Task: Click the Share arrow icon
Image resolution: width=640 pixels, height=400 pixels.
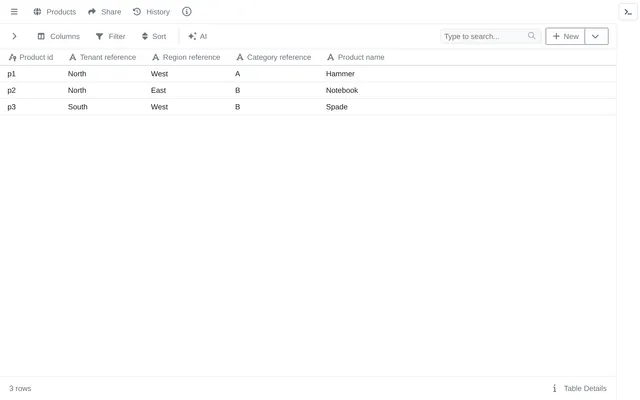Action: coord(92,12)
